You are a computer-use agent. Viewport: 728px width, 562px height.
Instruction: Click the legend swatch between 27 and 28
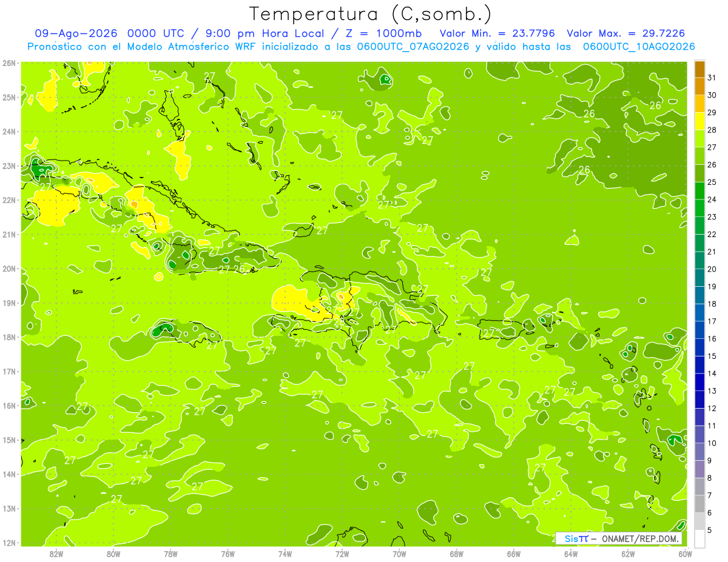click(x=699, y=139)
